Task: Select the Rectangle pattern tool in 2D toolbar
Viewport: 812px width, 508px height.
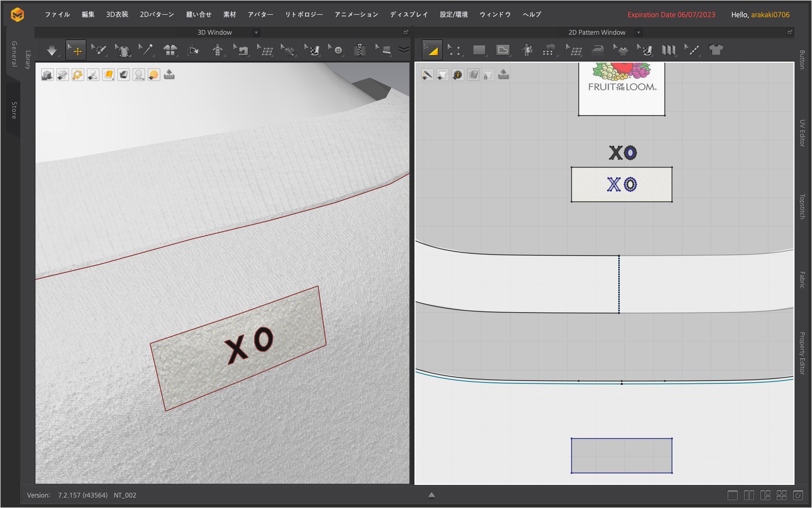Action: point(479,50)
